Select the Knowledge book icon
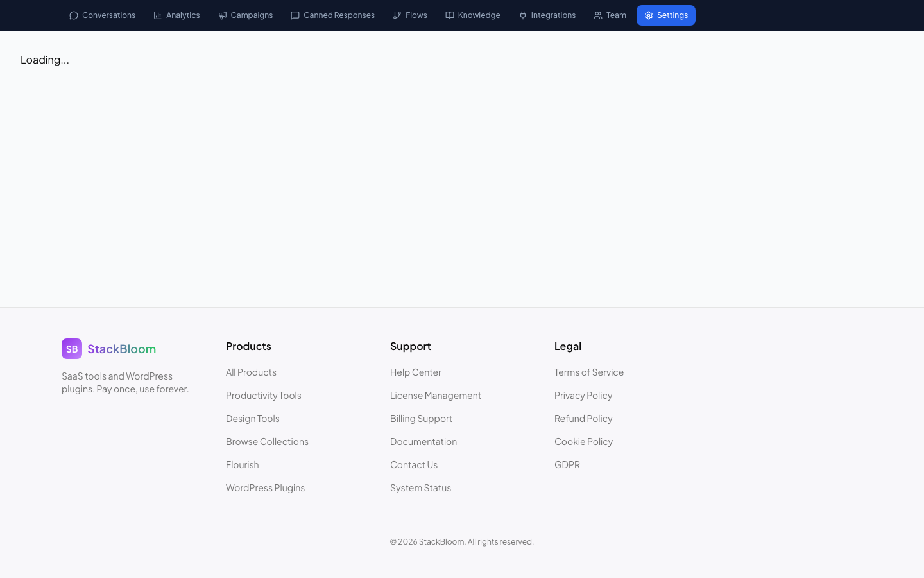The height and width of the screenshot is (578, 924). click(x=450, y=15)
